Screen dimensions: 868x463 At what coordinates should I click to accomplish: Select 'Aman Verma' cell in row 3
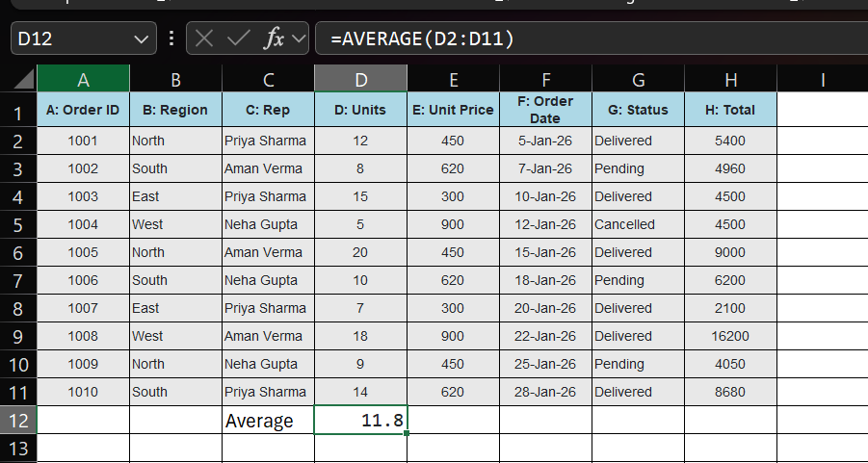268,168
